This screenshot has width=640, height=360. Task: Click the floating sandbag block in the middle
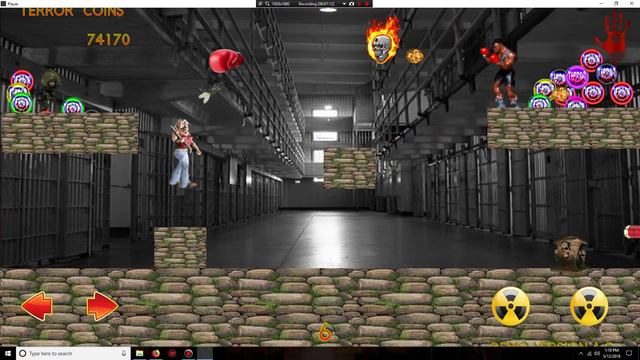pyautogui.click(x=350, y=168)
